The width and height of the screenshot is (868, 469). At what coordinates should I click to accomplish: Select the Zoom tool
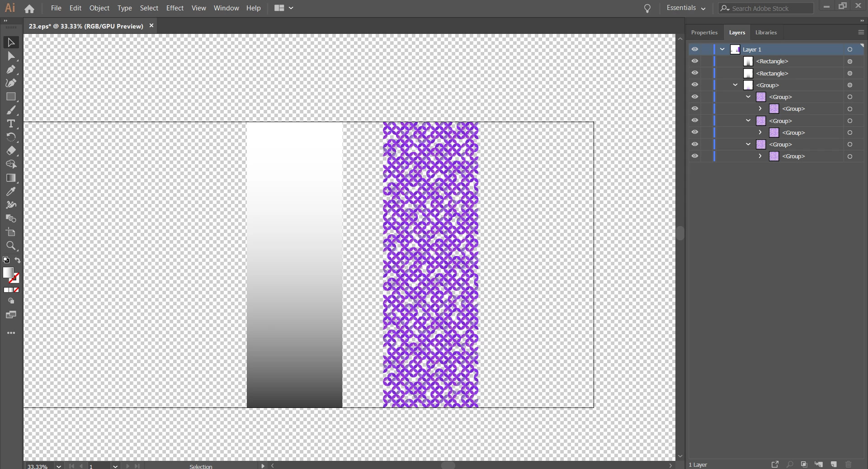coord(11,246)
